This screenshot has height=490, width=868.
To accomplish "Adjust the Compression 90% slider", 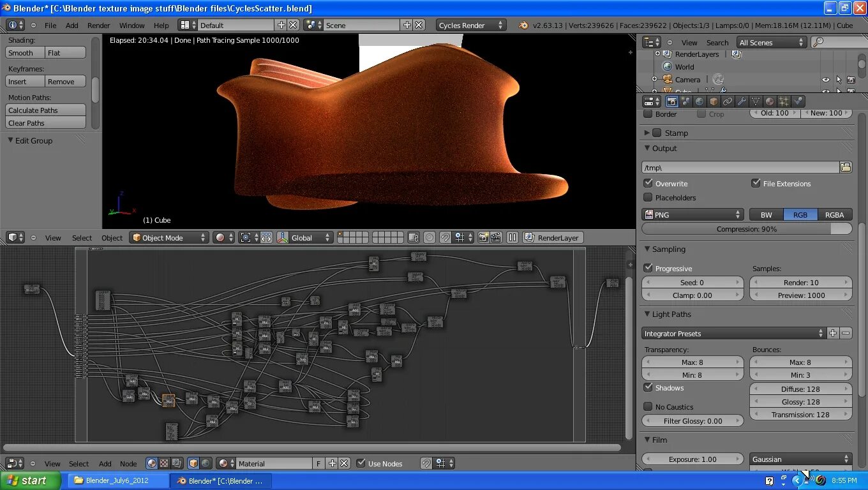I will coord(747,228).
